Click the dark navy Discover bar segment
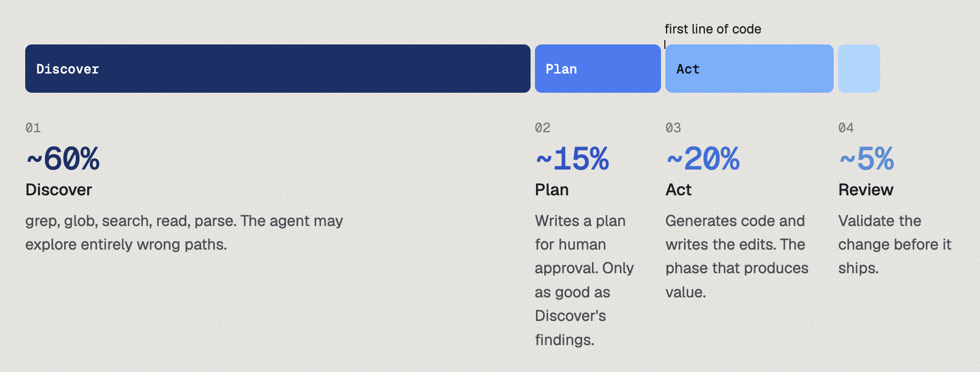 click(x=278, y=69)
